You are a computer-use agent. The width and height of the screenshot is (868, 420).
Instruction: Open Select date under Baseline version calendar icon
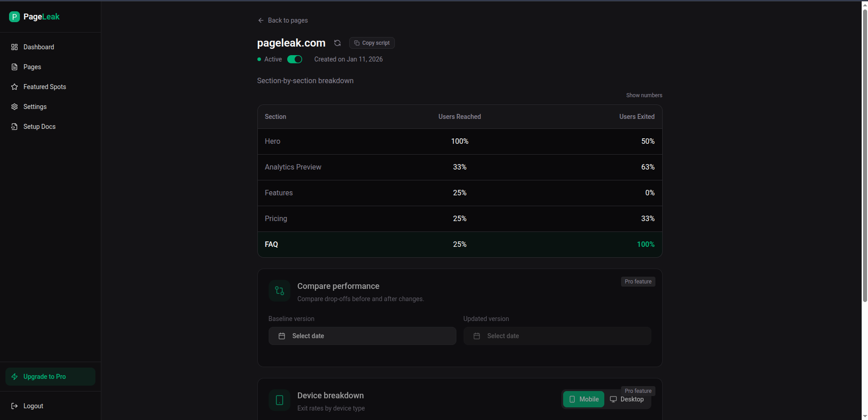(x=281, y=336)
